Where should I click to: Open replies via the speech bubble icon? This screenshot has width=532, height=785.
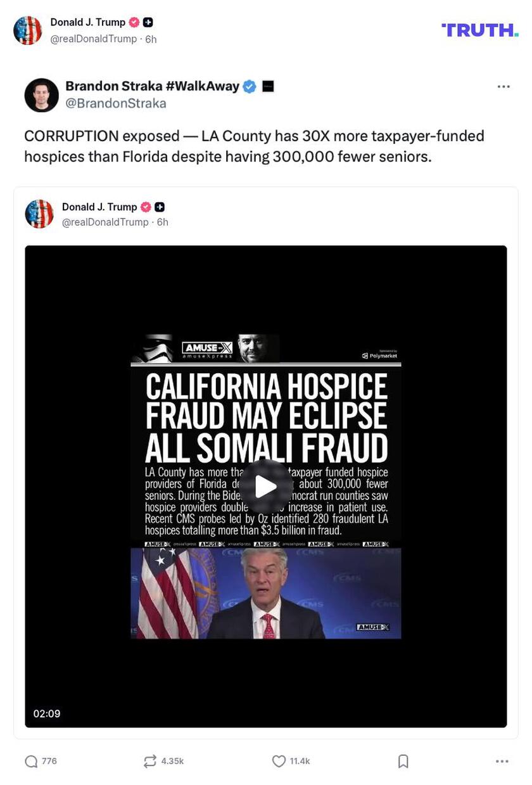click(30, 761)
